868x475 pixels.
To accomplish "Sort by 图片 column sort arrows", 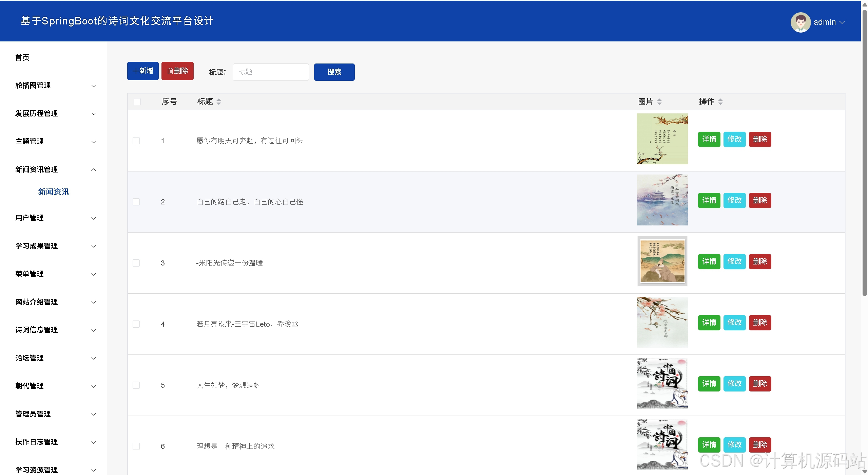I will click(x=659, y=102).
